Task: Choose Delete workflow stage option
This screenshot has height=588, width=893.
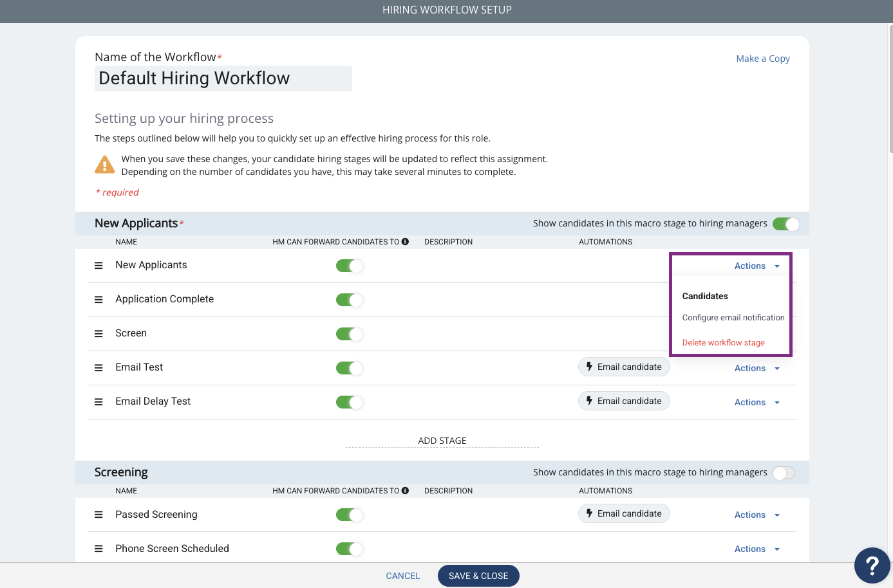Action: (x=723, y=343)
